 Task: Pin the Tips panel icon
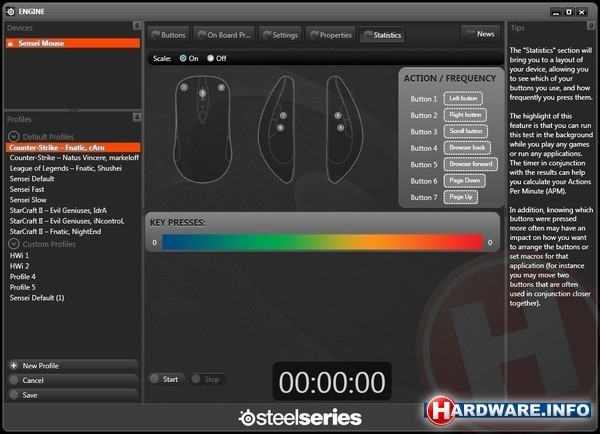pyautogui.click(x=590, y=26)
